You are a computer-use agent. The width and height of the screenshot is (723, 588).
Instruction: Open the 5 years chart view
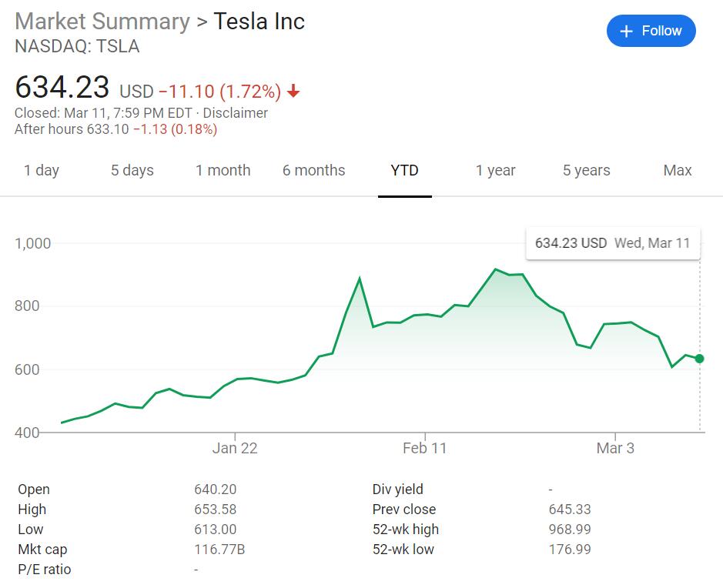[585, 171]
